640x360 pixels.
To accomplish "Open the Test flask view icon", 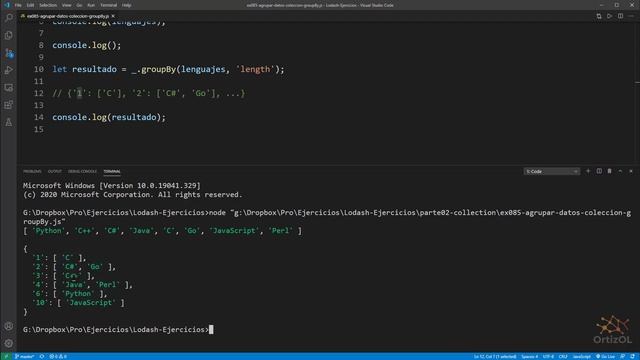I will 9,122.
